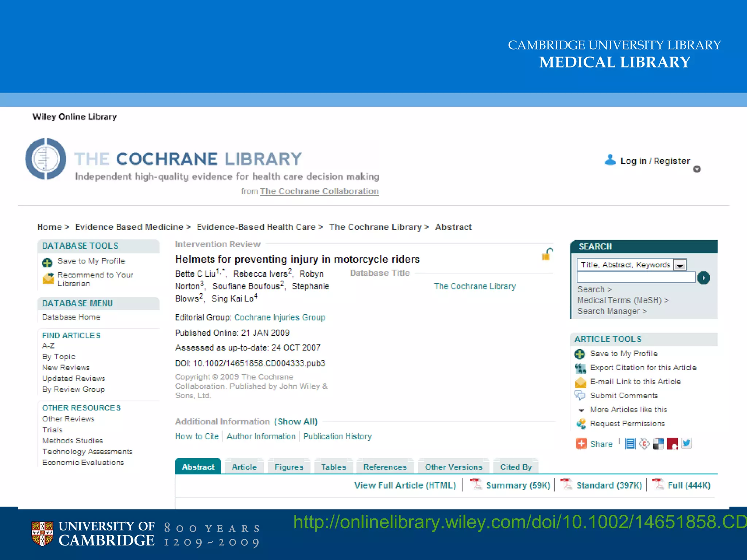Open the Other Versions tab

[x=453, y=467]
